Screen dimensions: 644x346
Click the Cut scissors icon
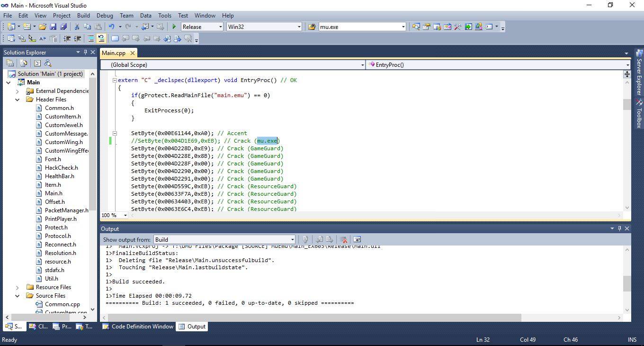(77, 27)
